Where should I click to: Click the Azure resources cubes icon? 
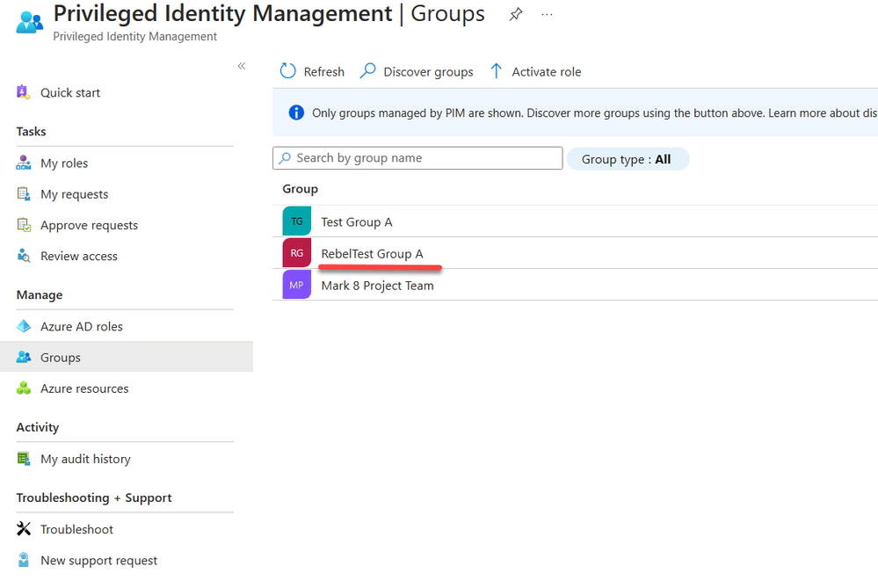(24, 388)
